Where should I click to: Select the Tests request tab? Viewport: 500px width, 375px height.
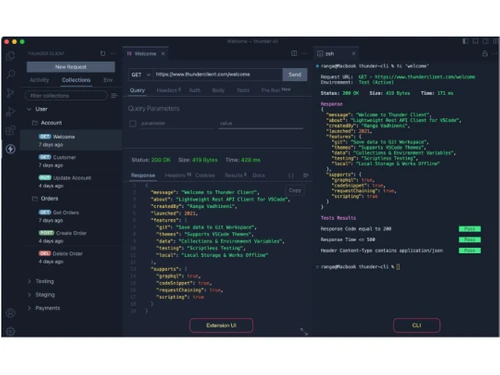(243, 90)
